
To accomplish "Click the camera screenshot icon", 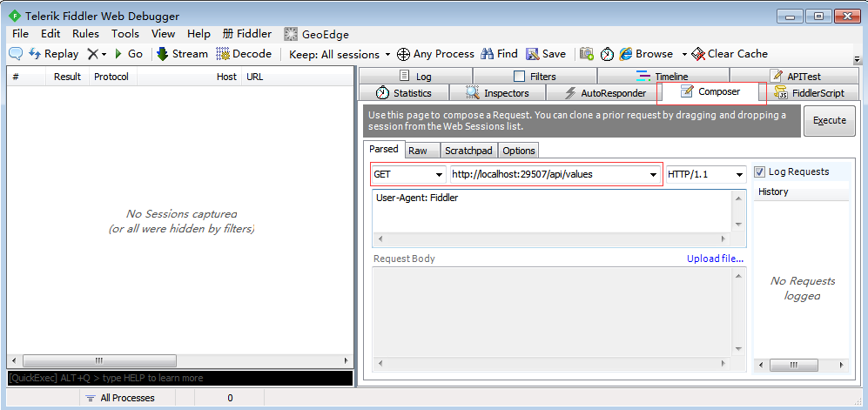I will tap(587, 54).
